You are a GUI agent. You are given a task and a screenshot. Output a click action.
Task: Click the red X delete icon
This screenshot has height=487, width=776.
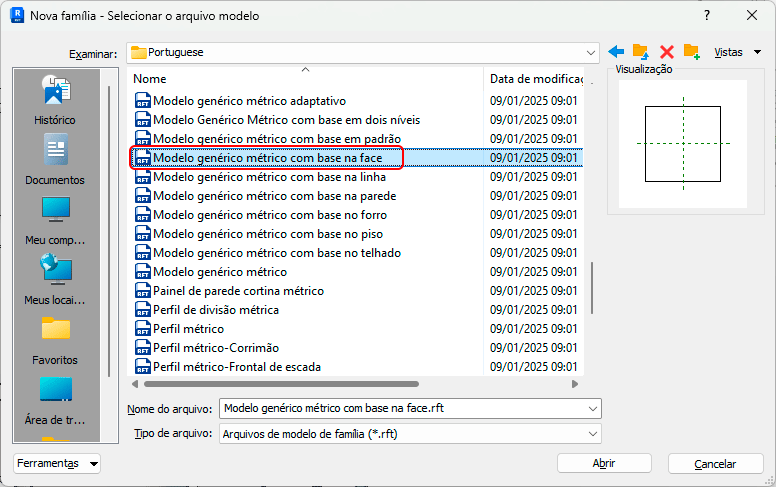point(667,52)
